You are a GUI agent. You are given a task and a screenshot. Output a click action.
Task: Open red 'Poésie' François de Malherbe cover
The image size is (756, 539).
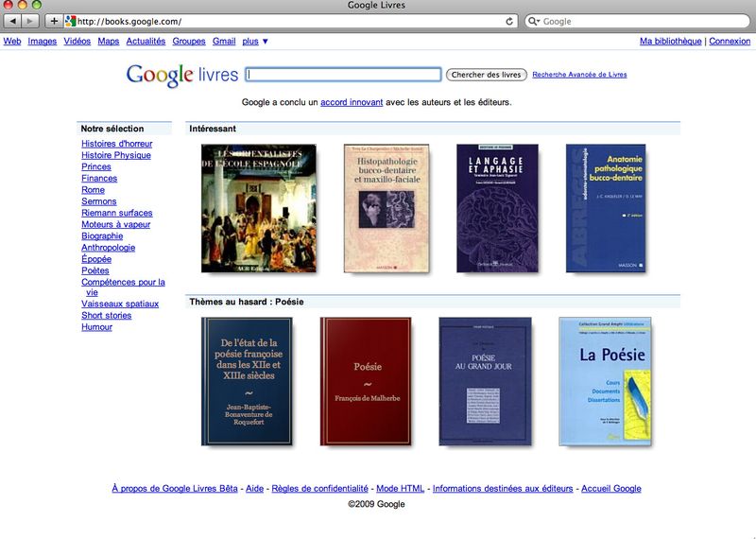[366, 381]
